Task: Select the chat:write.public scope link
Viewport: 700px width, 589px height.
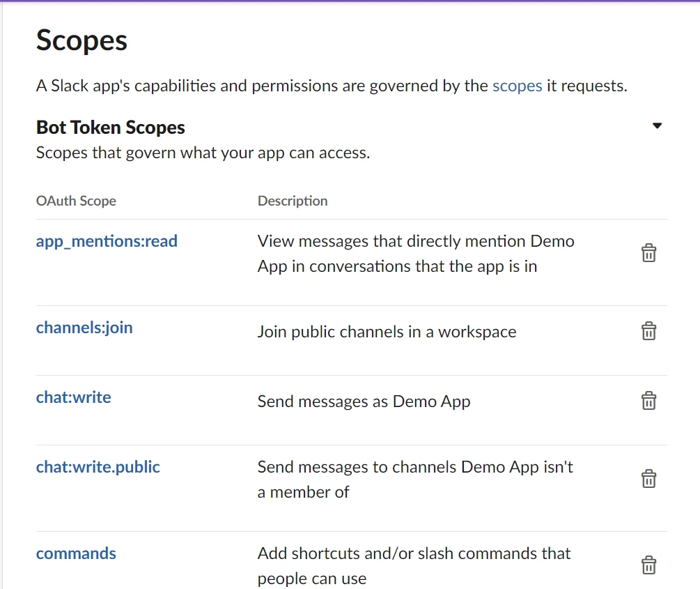Action: coord(98,467)
